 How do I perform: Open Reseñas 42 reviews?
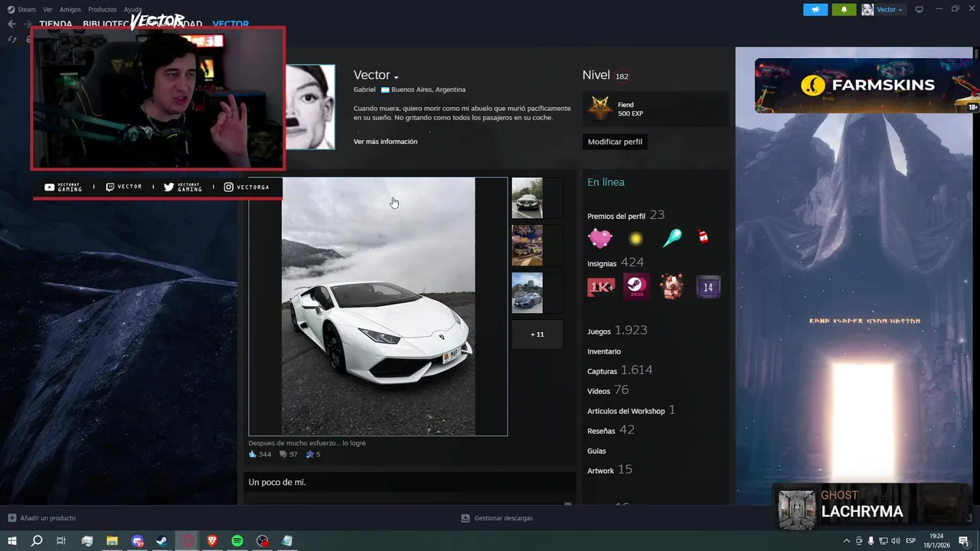(x=611, y=430)
